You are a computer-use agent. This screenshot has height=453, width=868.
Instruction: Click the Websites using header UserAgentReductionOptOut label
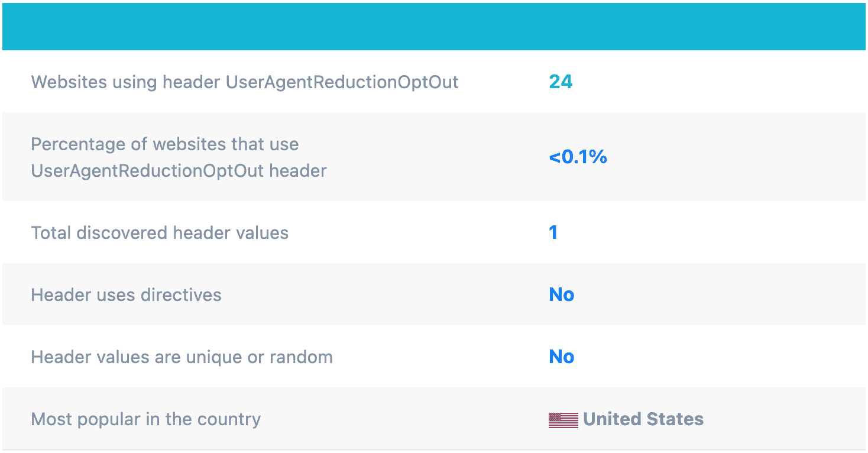(x=244, y=82)
